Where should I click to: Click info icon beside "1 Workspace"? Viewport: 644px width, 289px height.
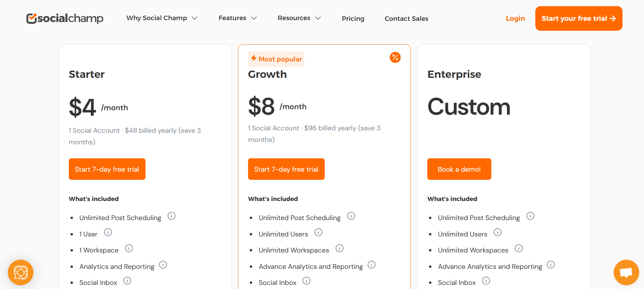(129, 248)
